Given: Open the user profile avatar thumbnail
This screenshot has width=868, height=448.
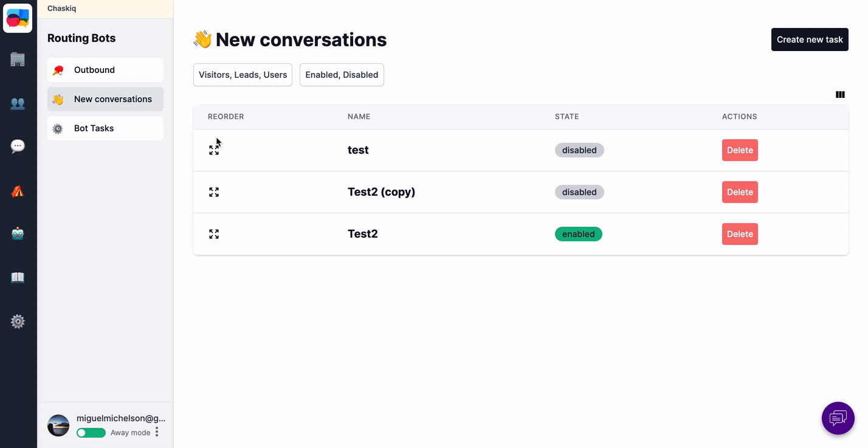Looking at the screenshot, I should [x=58, y=426].
